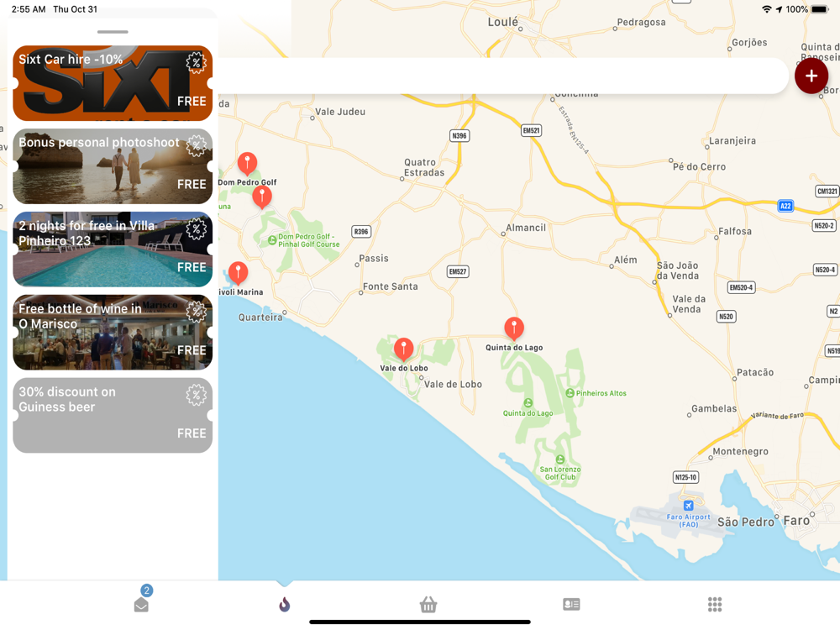Tap Quinta do Lago green golf icon

(x=528, y=403)
